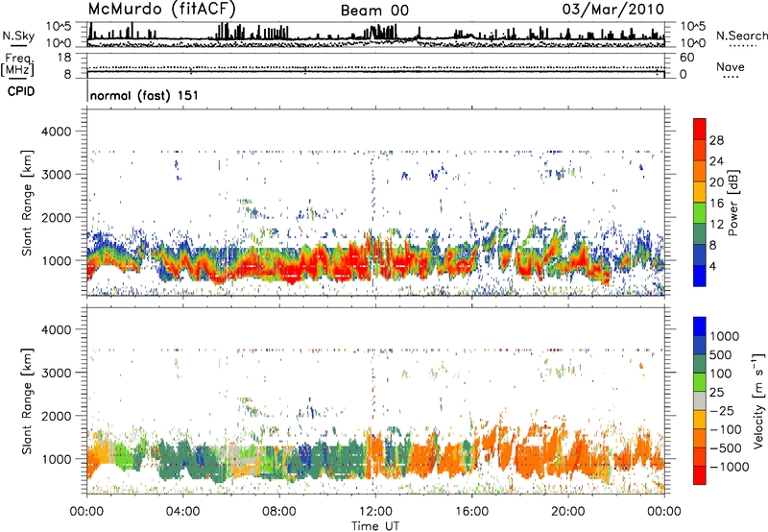Pick the yellow segment of the Power color bar
Screen dimensions: 768x532
point(700,192)
